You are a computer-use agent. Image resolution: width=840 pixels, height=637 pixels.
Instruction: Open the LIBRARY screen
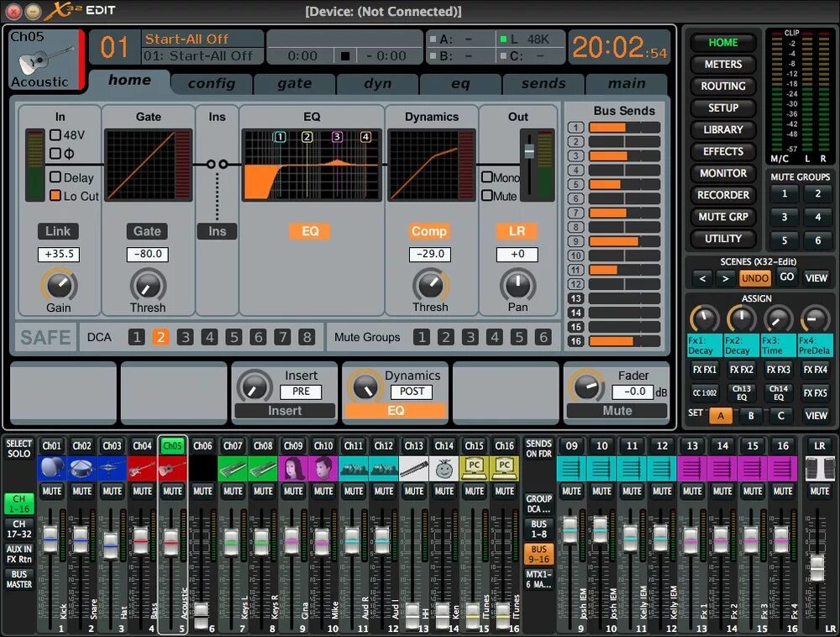pyautogui.click(x=722, y=129)
